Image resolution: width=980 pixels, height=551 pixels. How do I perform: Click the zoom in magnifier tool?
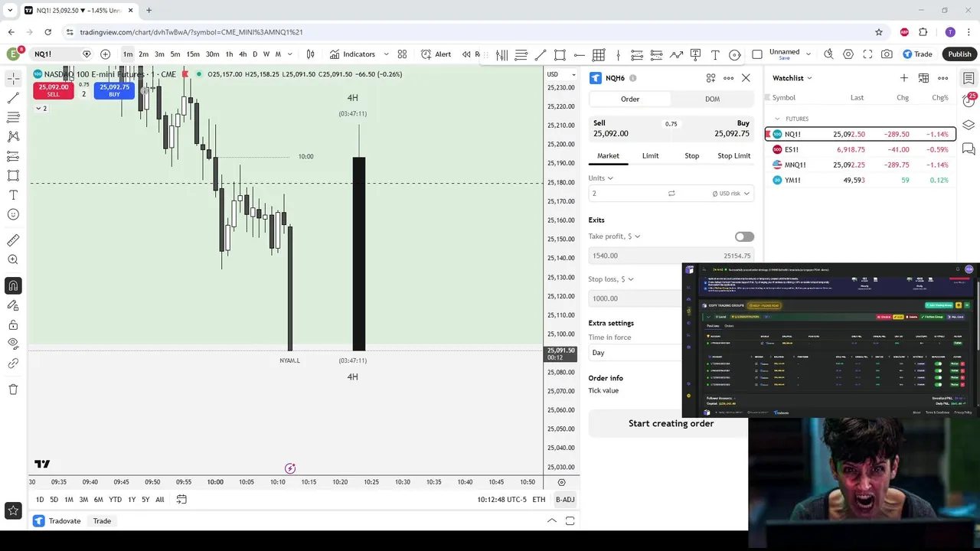point(13,260)
